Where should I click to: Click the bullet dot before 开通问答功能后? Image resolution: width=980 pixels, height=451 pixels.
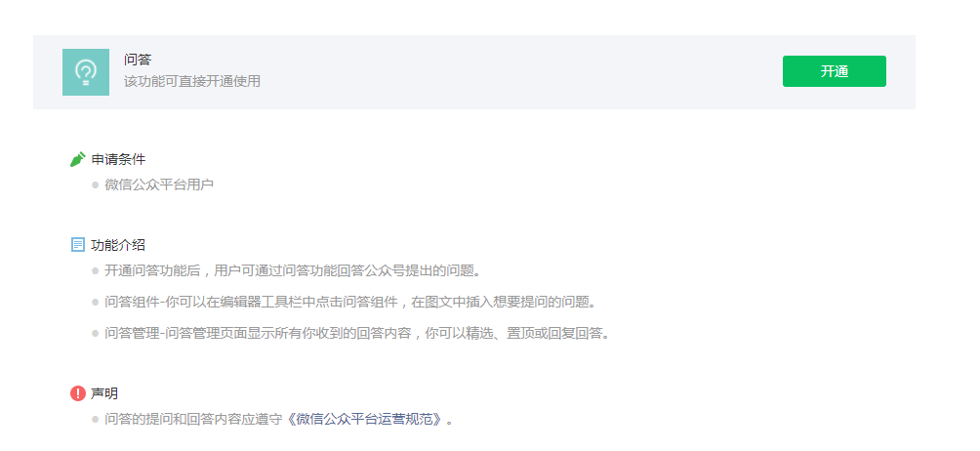tap(95, 271)
